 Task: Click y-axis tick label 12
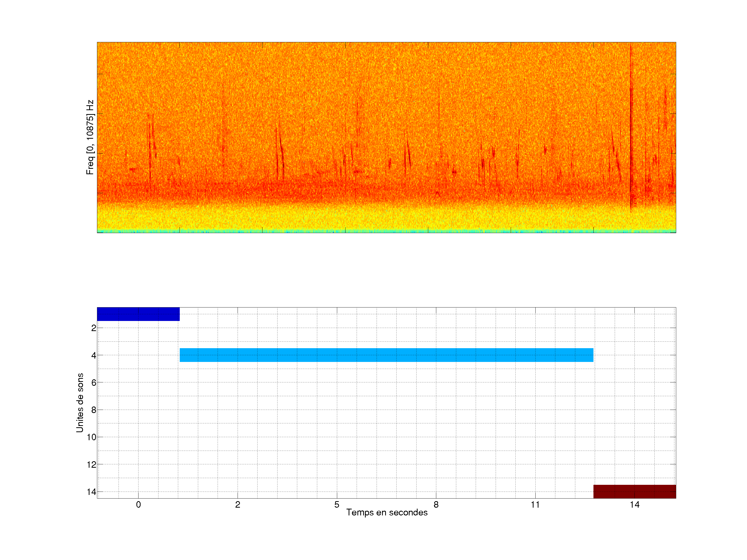92,465
